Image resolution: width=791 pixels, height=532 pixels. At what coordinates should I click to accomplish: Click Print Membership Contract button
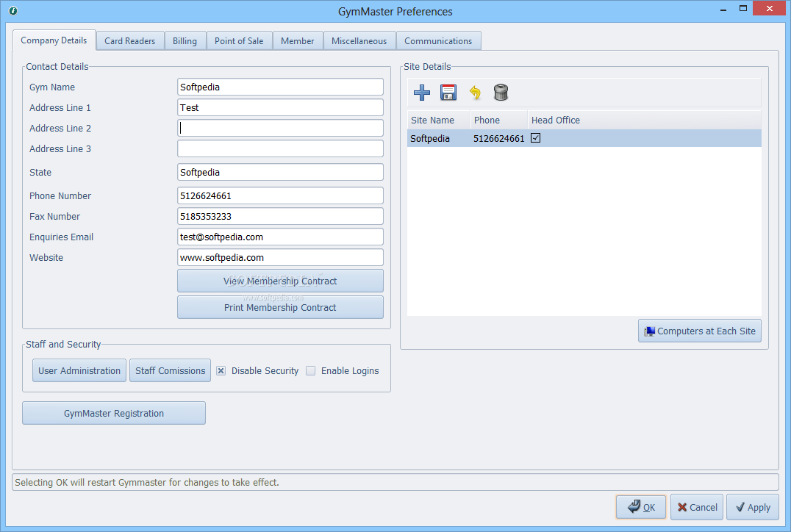[280, 308]
